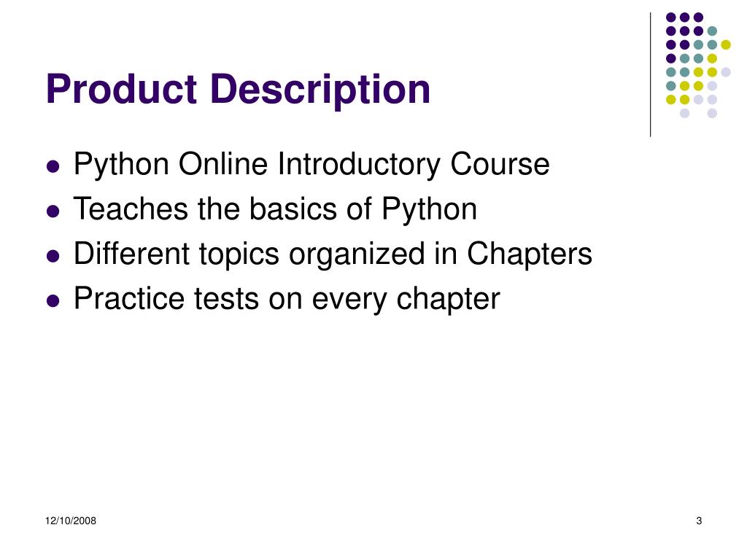
Task: Click the word Chapters in third bullet
Action: tap(530, 254)
